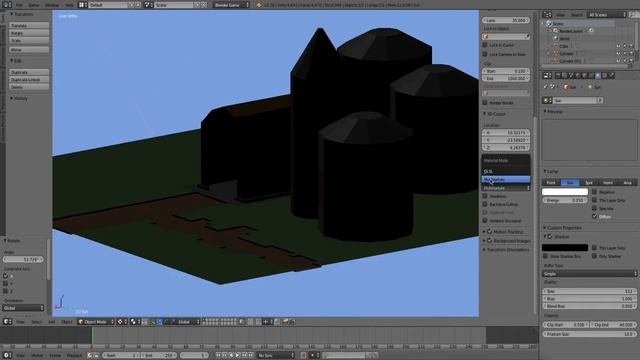Open the Default screen layout selector
The image size is (640, 360).
point(108,5)
